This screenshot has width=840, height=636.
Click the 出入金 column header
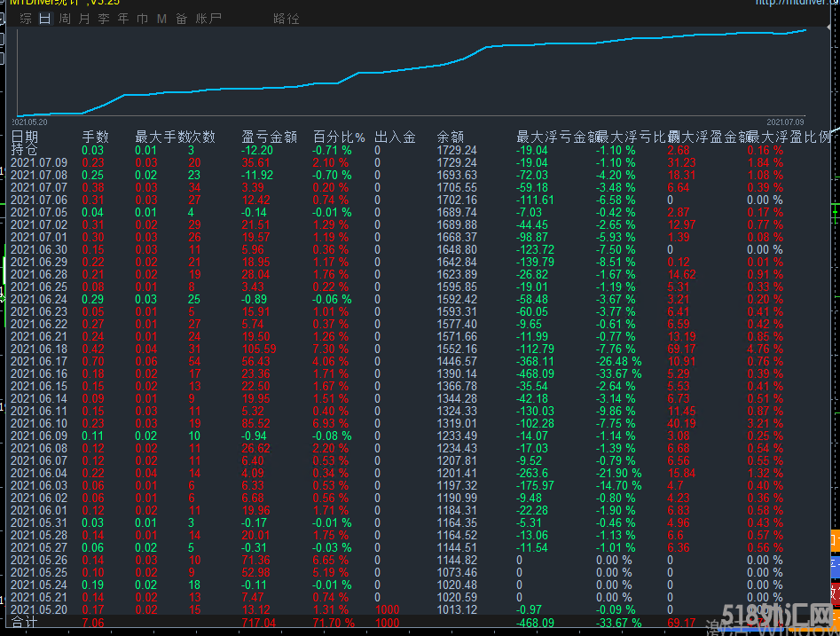pos(396,137)
